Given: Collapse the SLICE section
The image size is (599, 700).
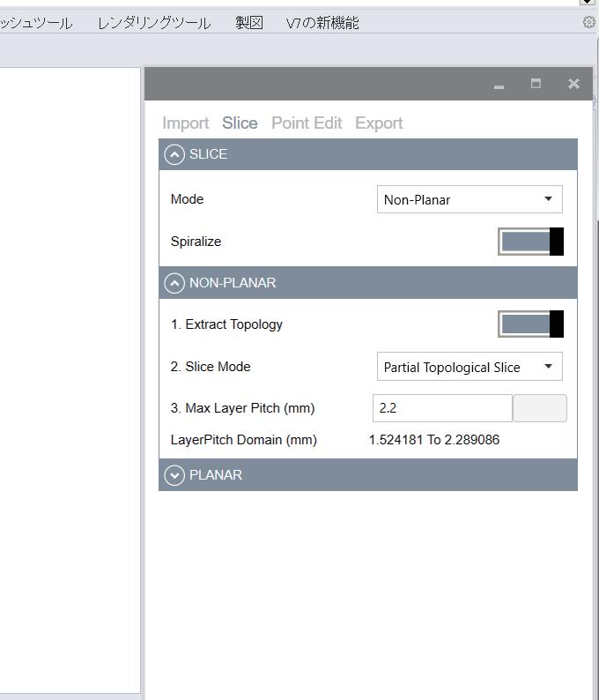Looking at the screenshot, I should click(174, 154).
